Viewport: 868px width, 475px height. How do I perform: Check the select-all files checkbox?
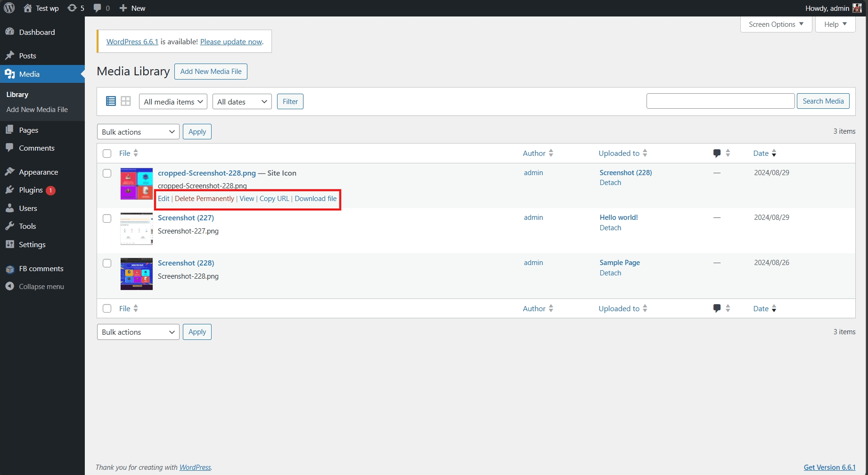point(107,153)
